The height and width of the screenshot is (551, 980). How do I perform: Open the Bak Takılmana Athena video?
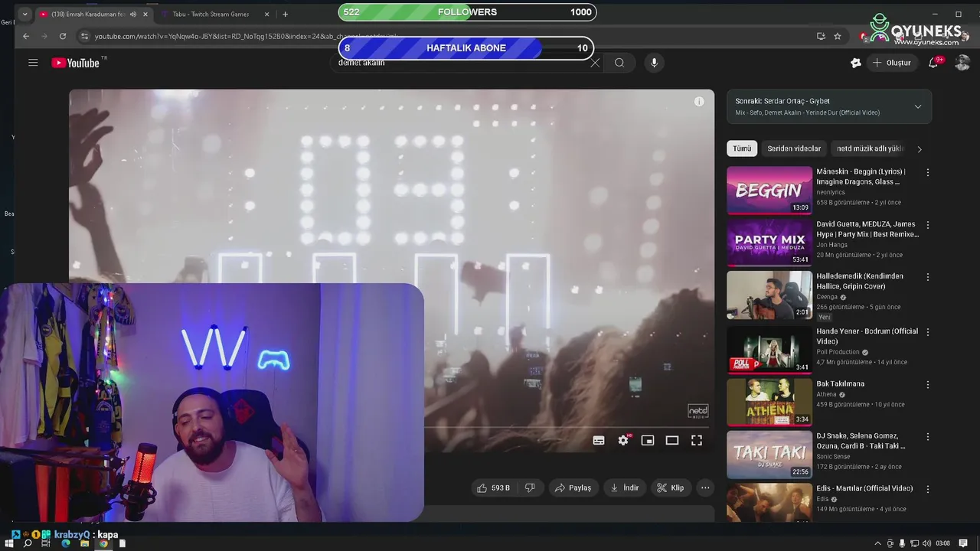(x=769, y=401)
